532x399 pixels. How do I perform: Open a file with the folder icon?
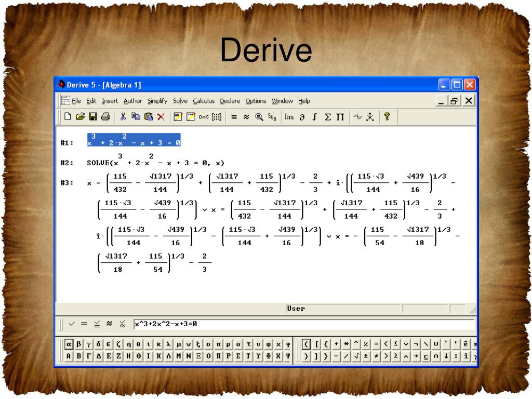coord(80,117)
